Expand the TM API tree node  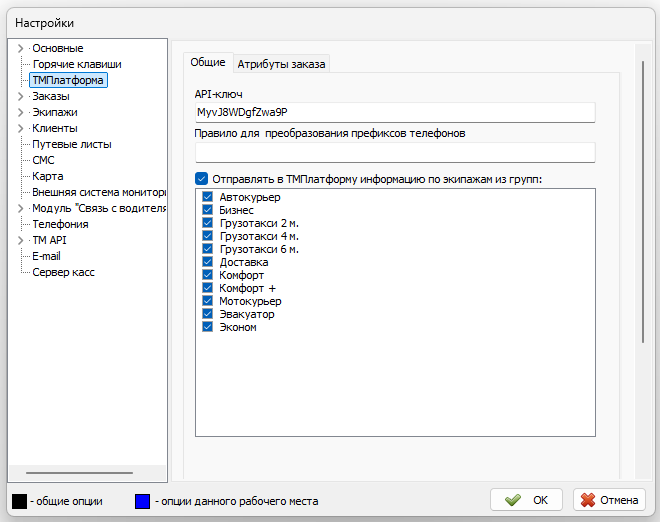click(20, 240)
